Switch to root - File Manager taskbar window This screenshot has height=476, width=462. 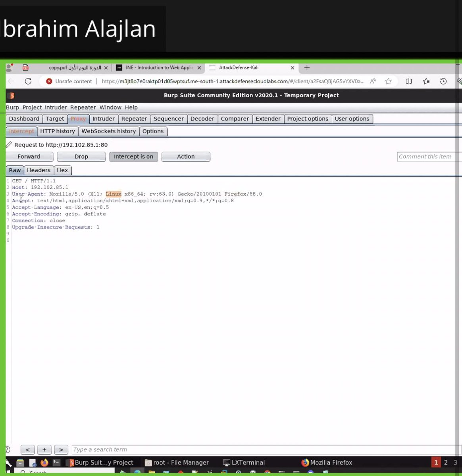pos(177,463)
